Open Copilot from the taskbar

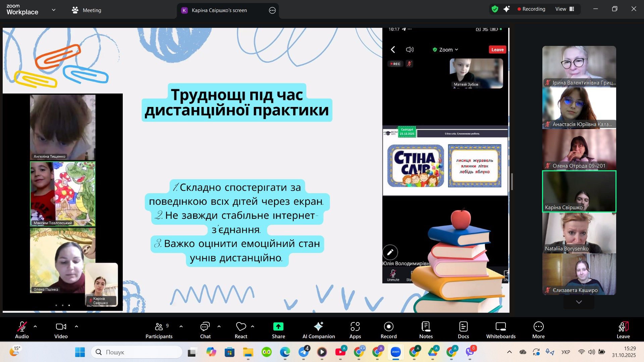point(211,352)
